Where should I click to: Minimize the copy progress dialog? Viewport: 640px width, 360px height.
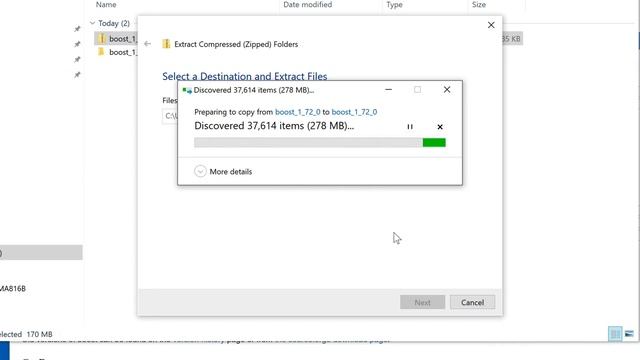[389, 90]
